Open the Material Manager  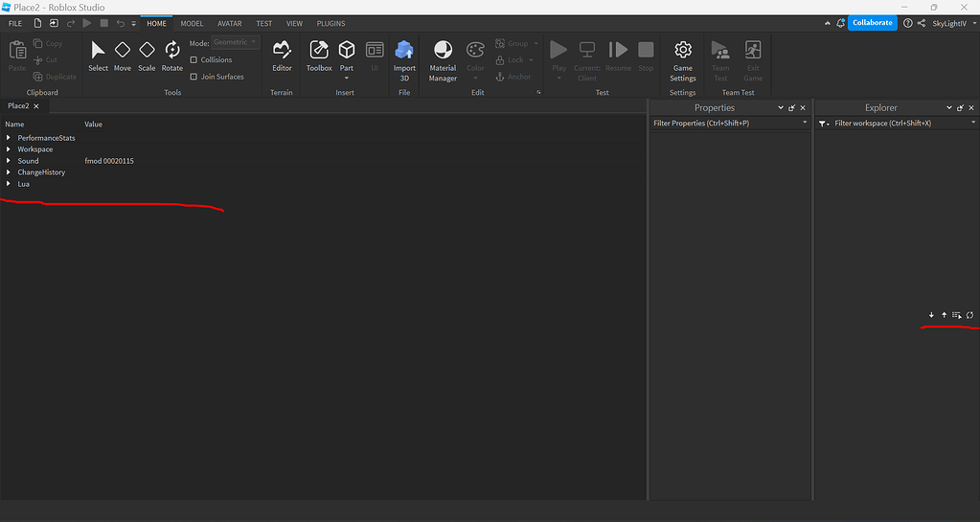(444, 50)
